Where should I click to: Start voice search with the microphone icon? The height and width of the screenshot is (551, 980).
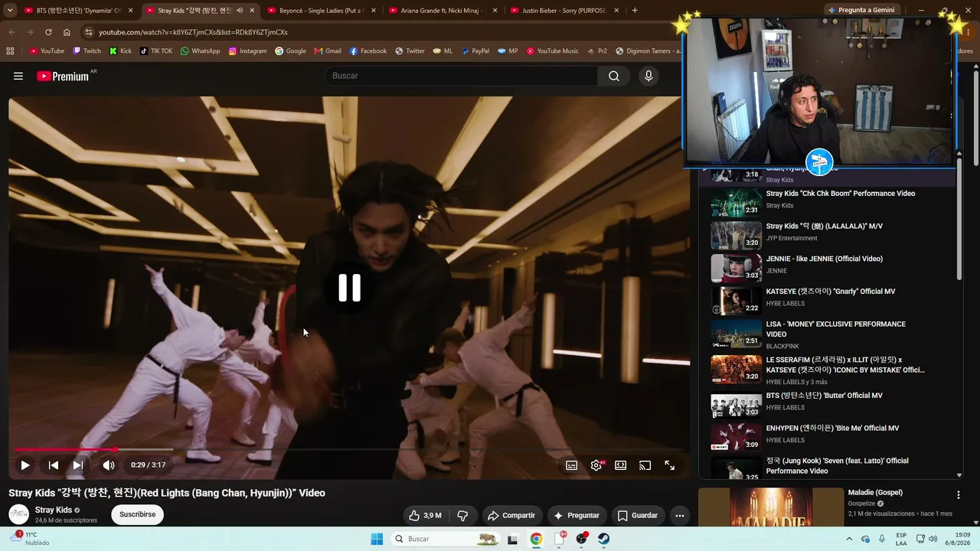pyautogui.click(x=648, y=76)
